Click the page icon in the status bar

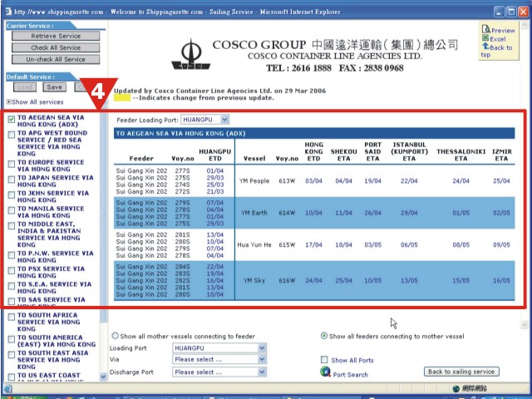[8, 388]
